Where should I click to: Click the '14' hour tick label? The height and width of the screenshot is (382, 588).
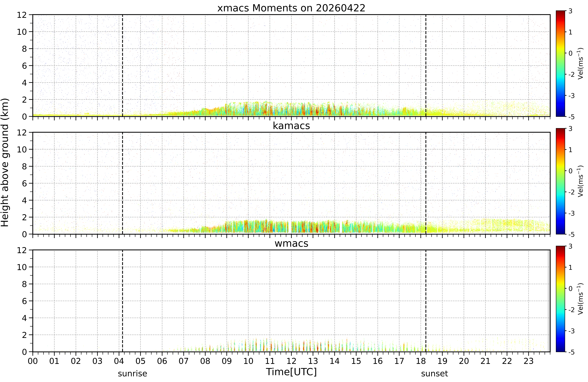pyautogui.click(x=335, y=361)
